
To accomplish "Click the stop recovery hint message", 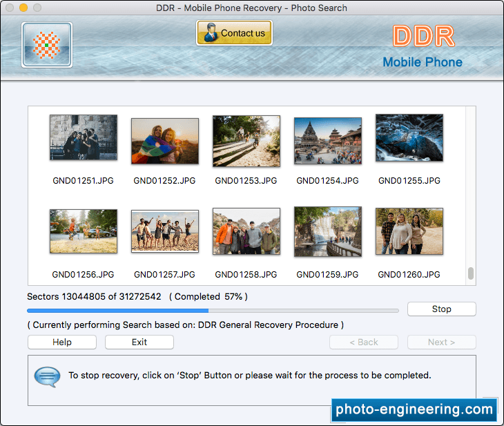I will click(250, 375).
